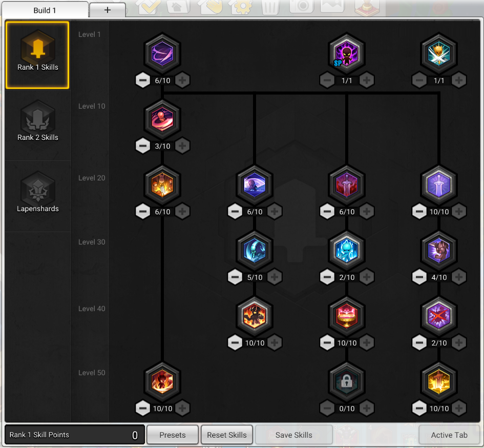This screenshot has width=484, height=448.
Task: Decrease the Level 20 skill at 10/10
Action: [419, 212]
